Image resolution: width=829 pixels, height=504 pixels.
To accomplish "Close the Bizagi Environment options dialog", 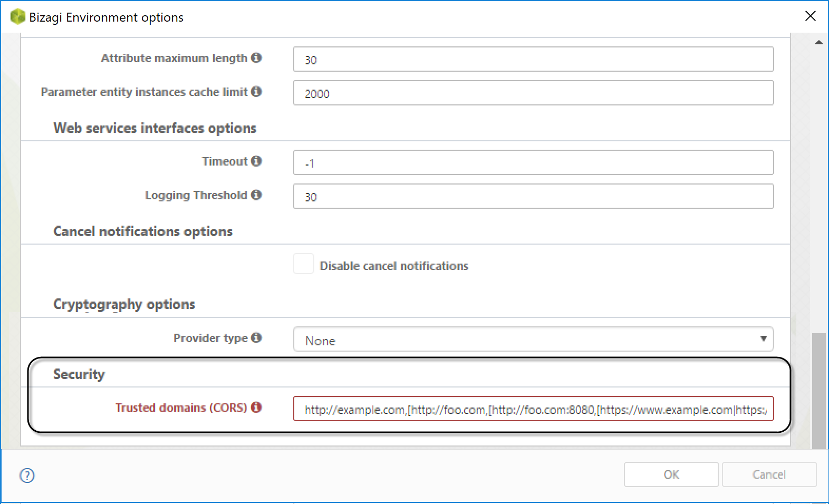I will pyautogui.click(x=811, y=16).
